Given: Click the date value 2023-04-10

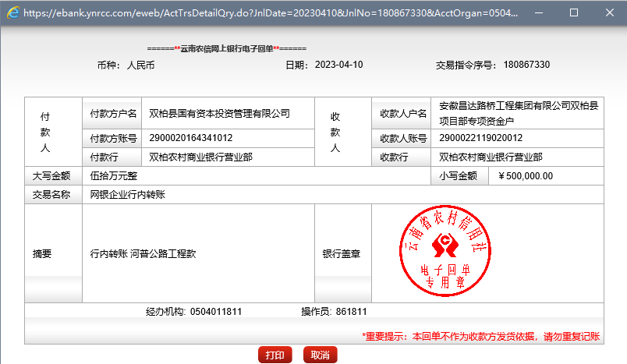Looking at the screenshot, I should (338, 65).
